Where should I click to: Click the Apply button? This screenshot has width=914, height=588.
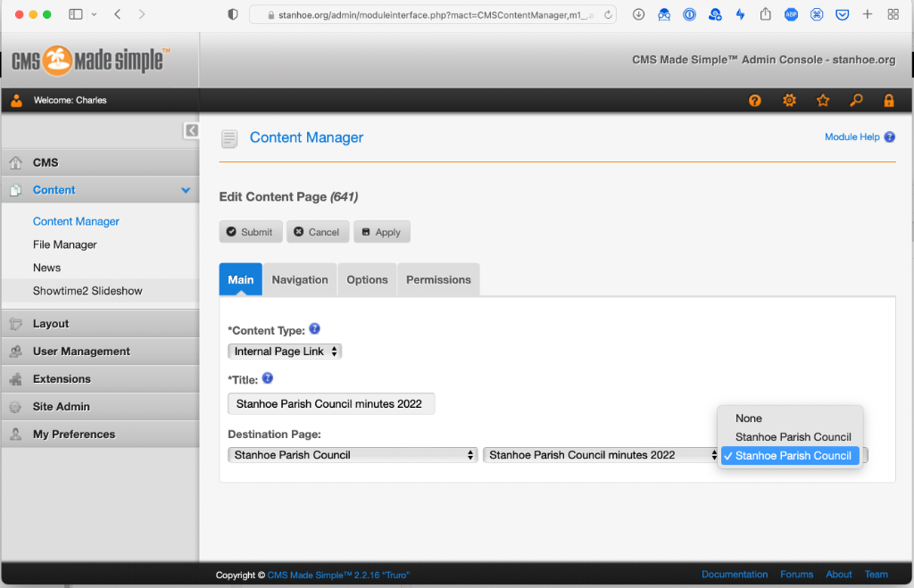pos(381,232)
